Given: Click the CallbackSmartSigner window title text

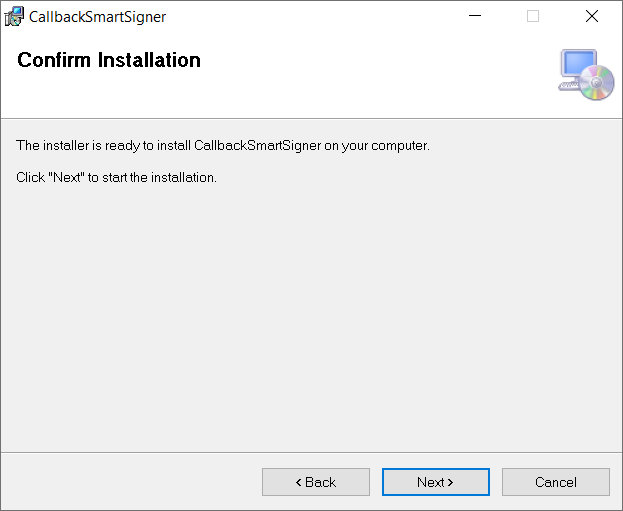Looking at the screenshot, I should tap(97, 17).
